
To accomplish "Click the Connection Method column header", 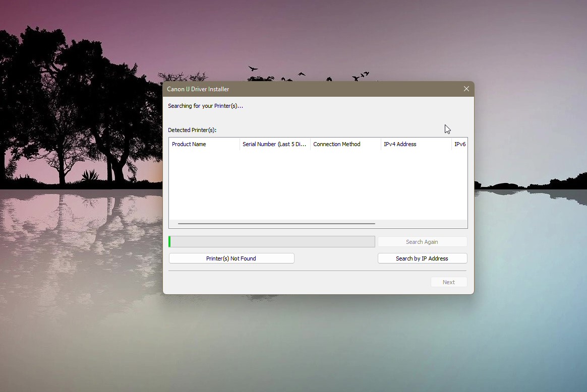I will pyautogui.click(x=345, y=144).
